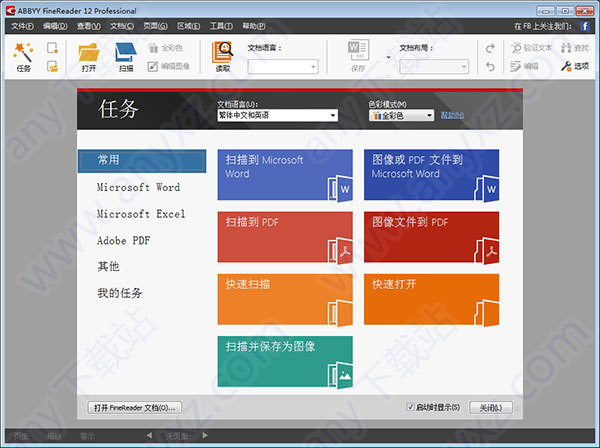This screenshot has width=600, height=448.
Task: Click the page number field in status bar
Action: 177,436
